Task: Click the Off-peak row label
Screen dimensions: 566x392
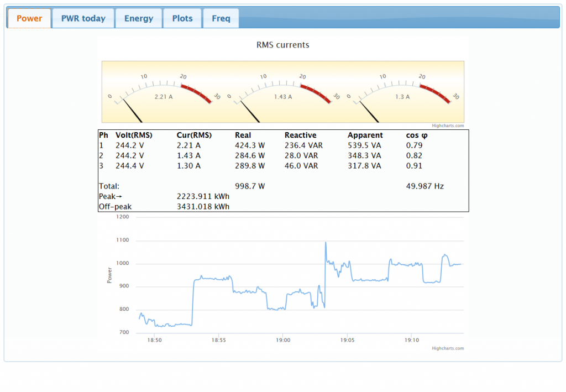Action: tap(115, 206)
